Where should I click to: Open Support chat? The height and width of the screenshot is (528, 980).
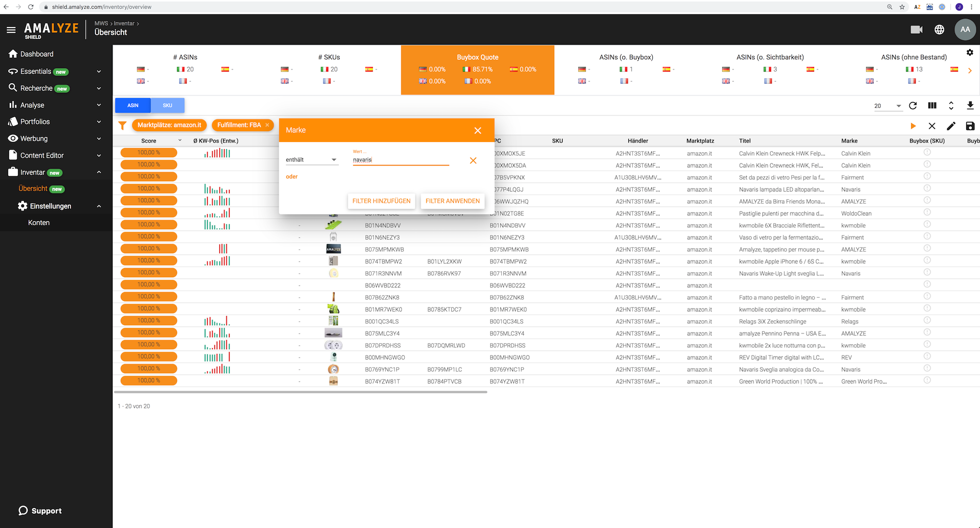tap(40, 511)
